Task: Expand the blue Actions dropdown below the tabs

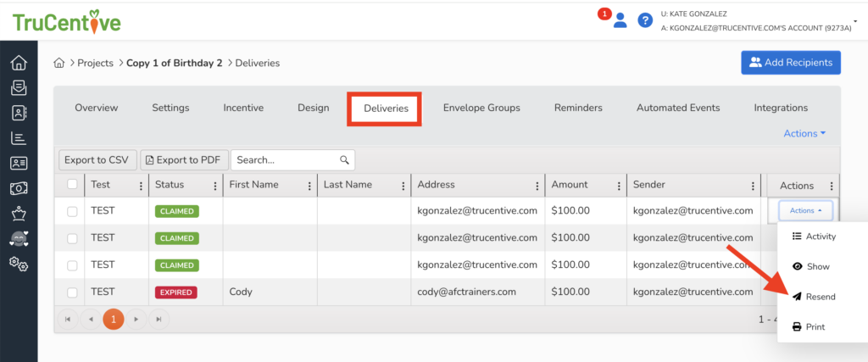Action: click(x=804, y=134)
